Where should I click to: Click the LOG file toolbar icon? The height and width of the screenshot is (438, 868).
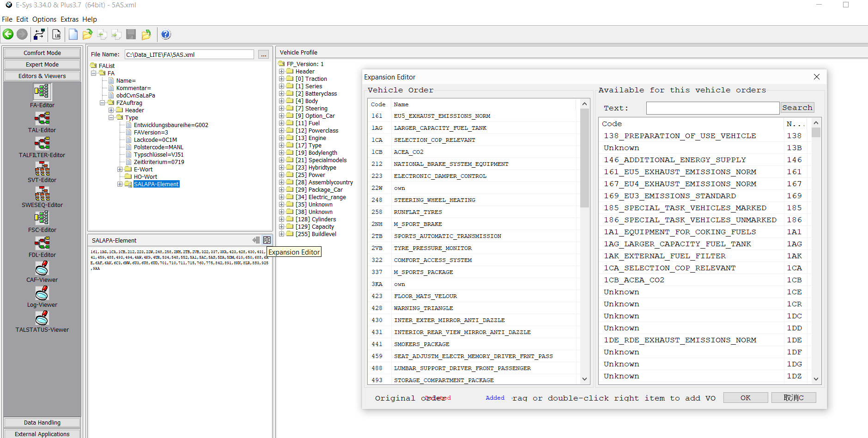pos(56,34)
